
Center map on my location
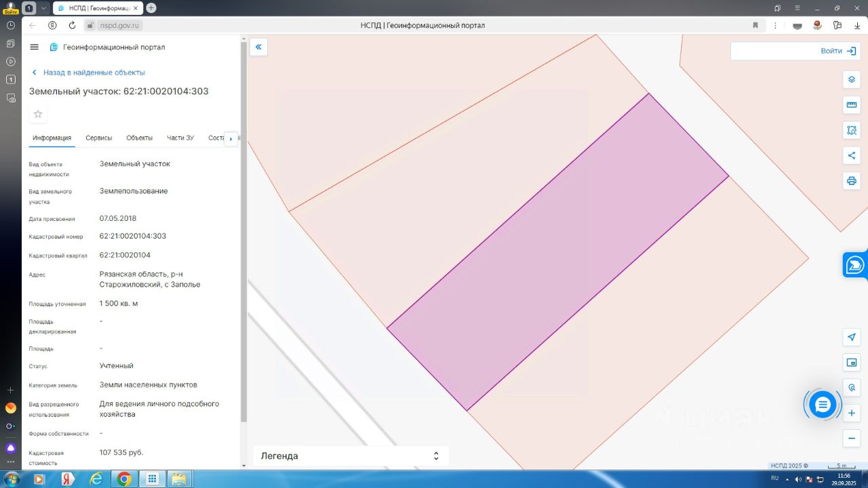852,338
